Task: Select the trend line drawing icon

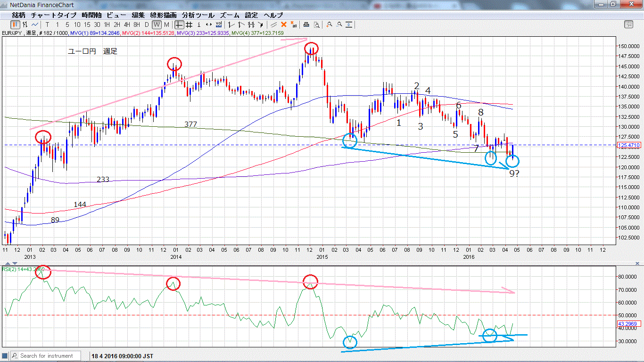Action: click(x=273, y=24)
